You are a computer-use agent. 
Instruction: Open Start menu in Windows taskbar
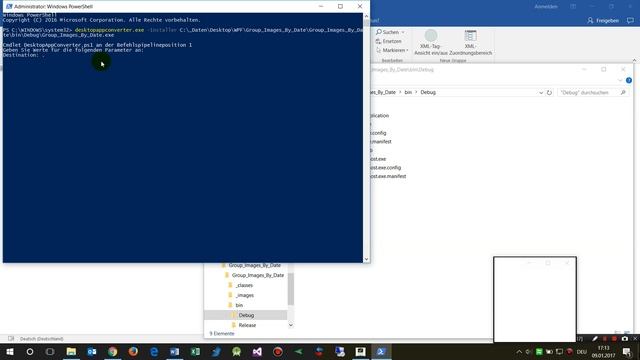tap(10, 351)
